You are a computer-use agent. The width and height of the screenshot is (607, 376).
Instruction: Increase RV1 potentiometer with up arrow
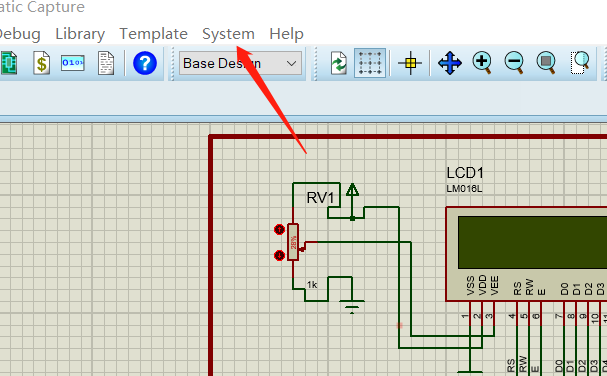tap(279, 230)
